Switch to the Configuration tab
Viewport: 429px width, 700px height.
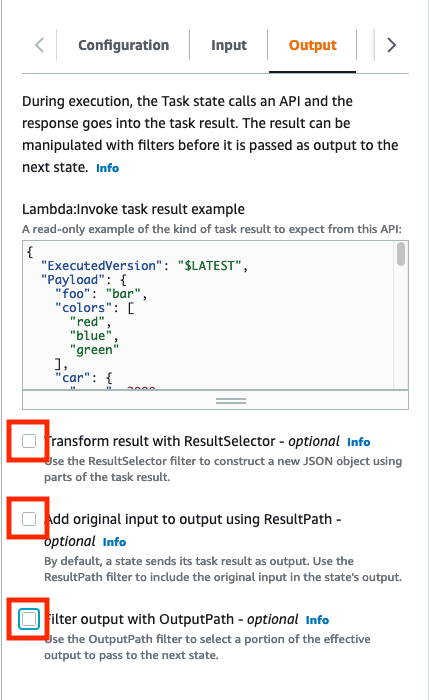(x=124, y=45)
